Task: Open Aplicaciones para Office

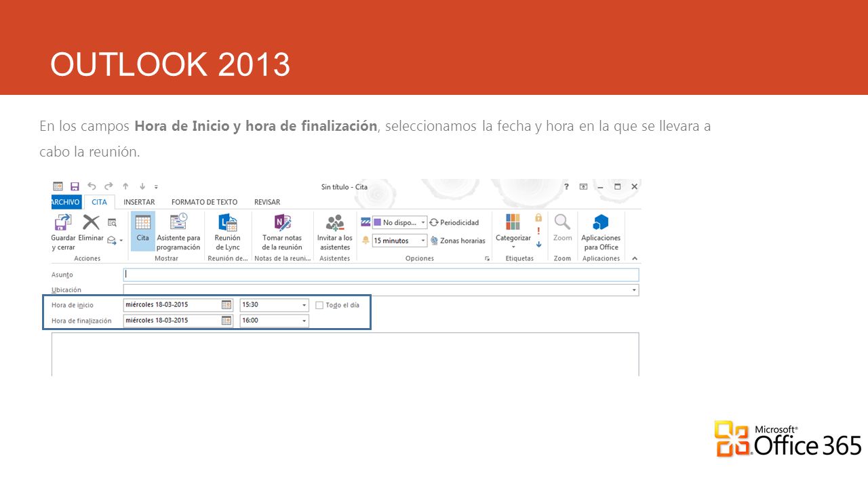Action: coord(601,232)
